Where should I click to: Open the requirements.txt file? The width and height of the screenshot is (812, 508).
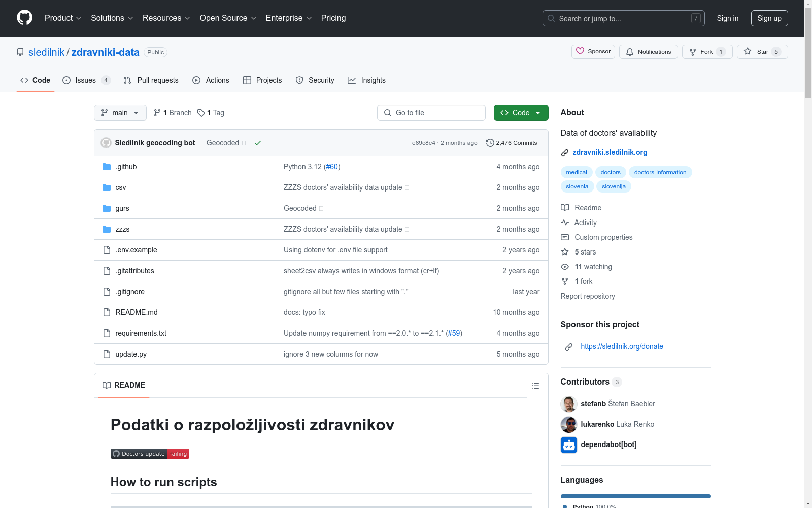coord(141,333)
